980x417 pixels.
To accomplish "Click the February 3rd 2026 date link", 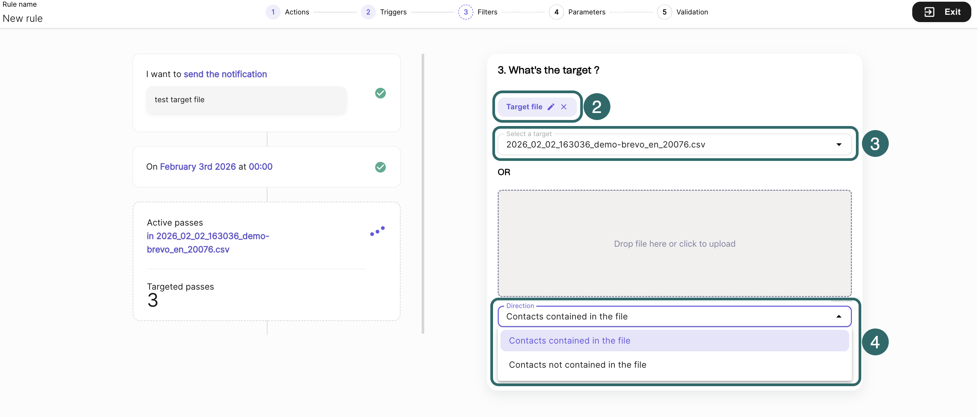I will tap(198, 167).
